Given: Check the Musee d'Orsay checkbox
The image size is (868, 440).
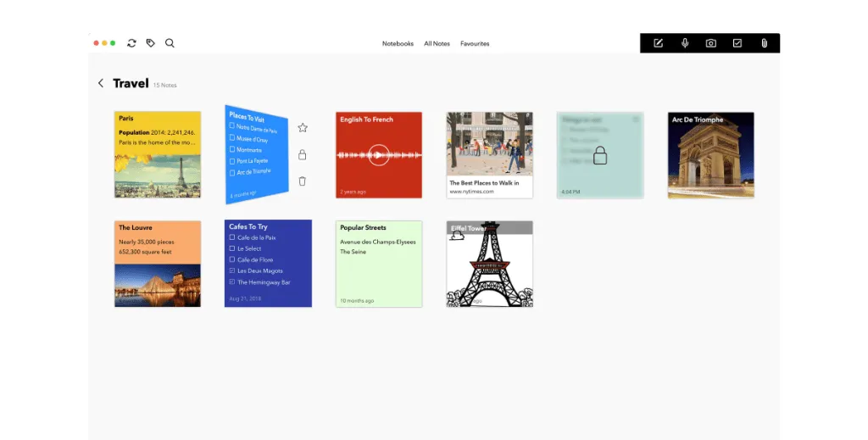Looking at the screenshot, I should (x=232, y=137).
